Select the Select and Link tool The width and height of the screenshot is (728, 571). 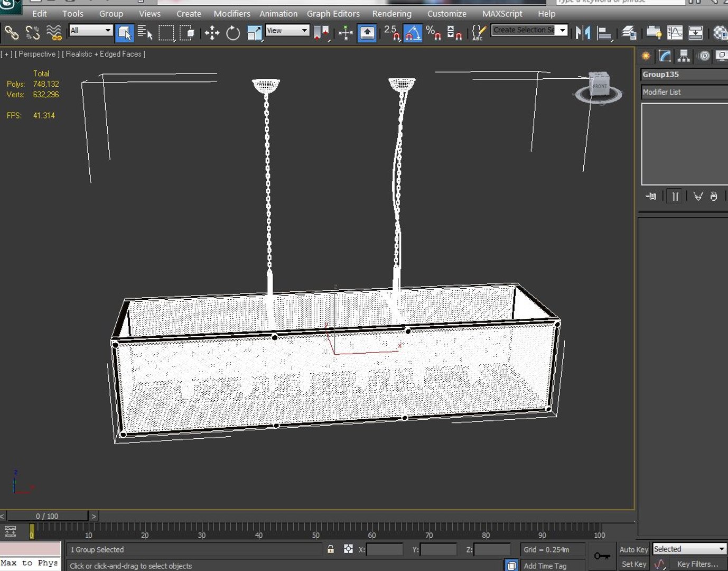pyautogui.click(x=12, y=33)
